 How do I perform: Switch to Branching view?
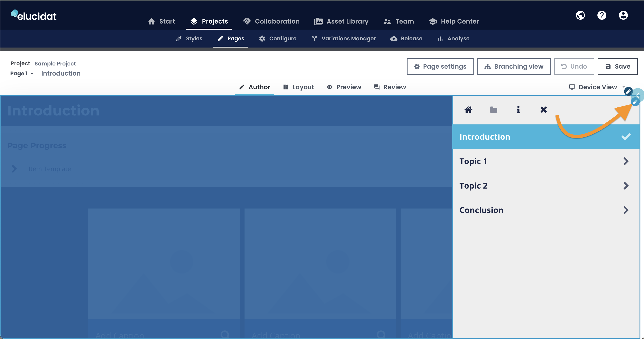513,66
